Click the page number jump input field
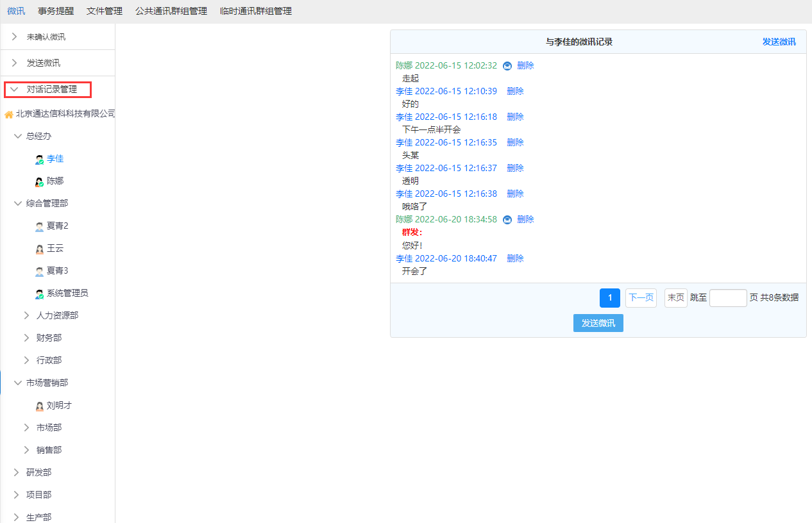This screenshot has width=812, height=523. (x=728, y=298)
